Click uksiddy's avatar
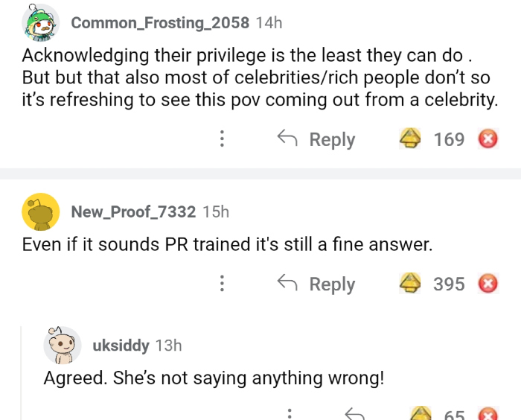Image resolution: width=521 pixels, height=420 pixels. click(x=63, y=345)
